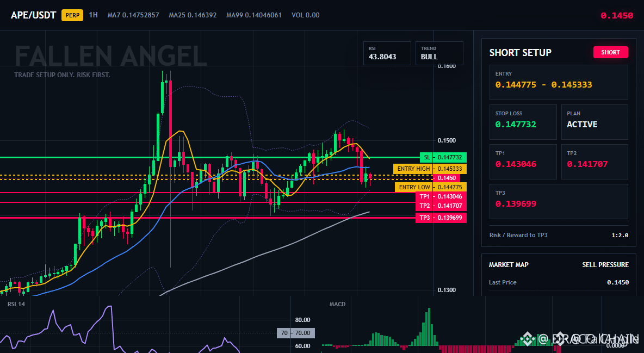
Task: Click the VOL 0.00 readout
Action: [x=306, y=15]
